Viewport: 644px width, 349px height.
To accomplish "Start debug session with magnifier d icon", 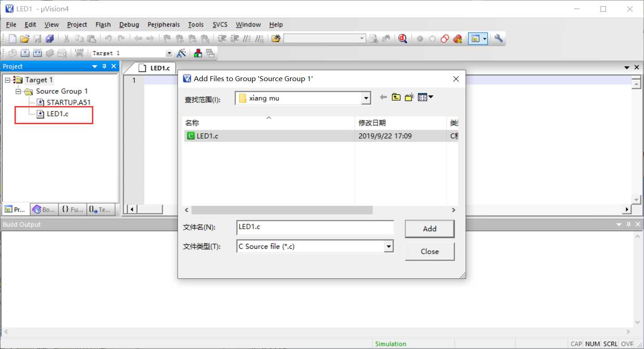I will tap(403, 39).
